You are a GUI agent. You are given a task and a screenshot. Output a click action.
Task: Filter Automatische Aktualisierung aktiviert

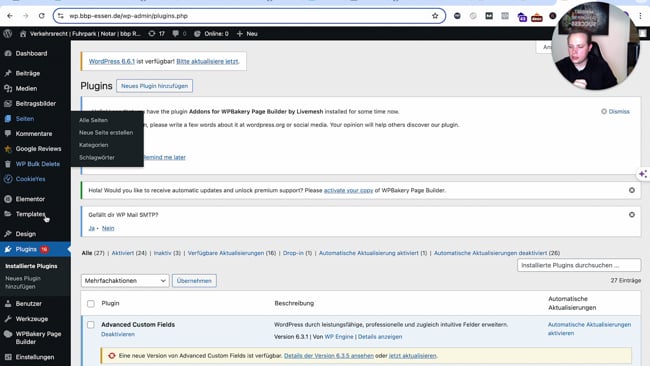369,253
